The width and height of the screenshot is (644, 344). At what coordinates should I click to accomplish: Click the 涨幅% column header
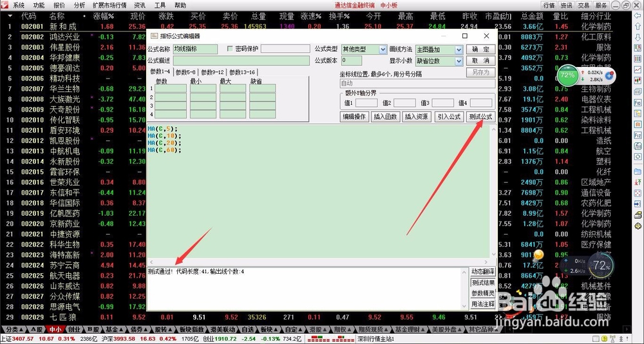[103, 17]
